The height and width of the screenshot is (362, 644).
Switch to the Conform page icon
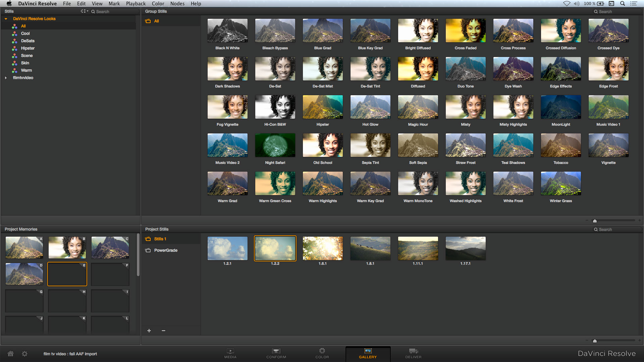coord(276,351)
